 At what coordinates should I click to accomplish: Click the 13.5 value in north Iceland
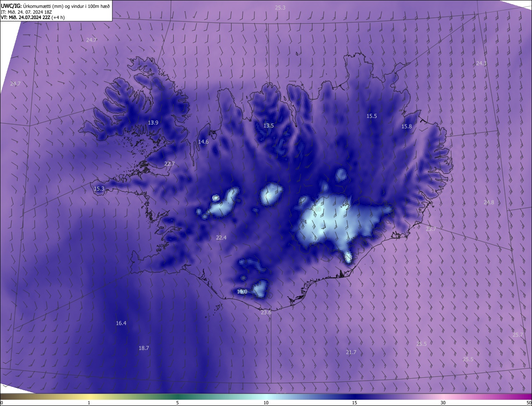tap(269, 125)
